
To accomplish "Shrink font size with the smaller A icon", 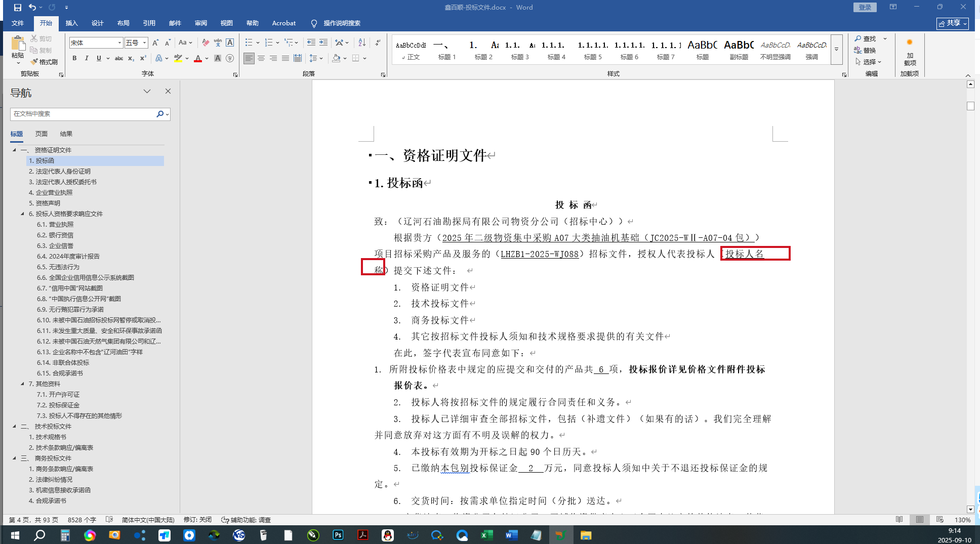I will click(x=168, y=43).
